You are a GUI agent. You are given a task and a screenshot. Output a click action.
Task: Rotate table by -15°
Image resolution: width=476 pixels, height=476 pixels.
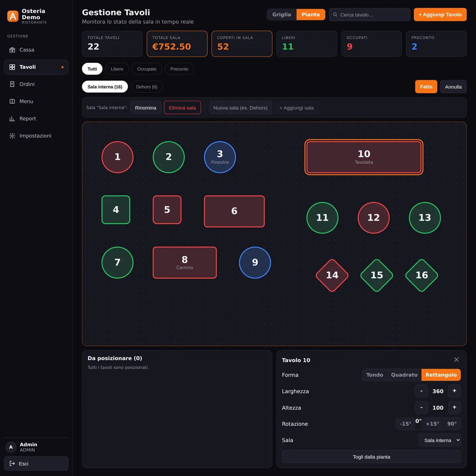pos(405,424)
